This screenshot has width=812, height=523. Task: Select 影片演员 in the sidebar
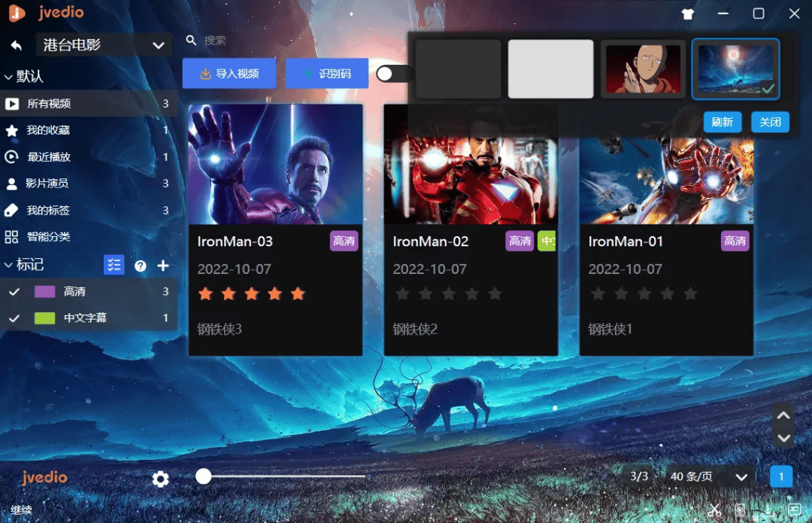[47, 184]
